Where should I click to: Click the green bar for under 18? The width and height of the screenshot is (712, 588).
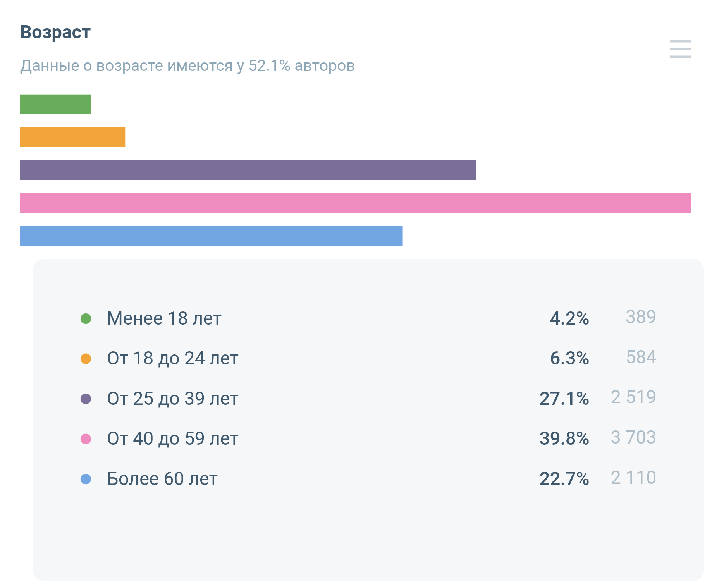point(55,104)
